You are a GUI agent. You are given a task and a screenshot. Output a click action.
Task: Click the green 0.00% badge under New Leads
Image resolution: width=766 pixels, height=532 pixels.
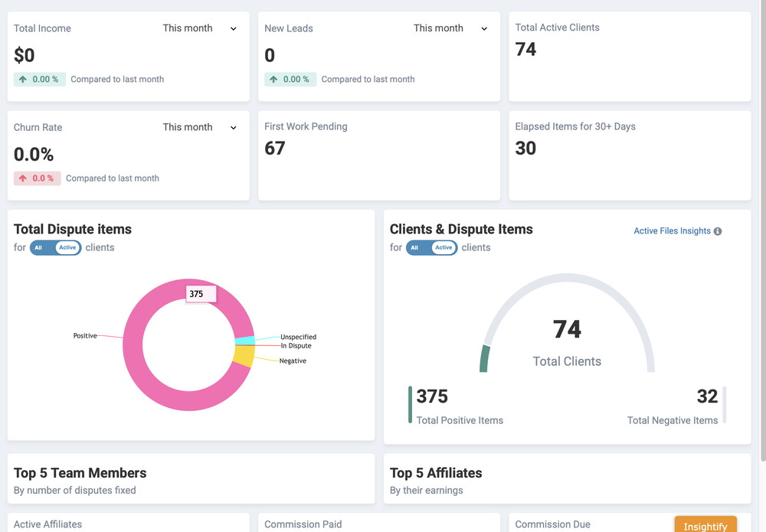(290, 79)
